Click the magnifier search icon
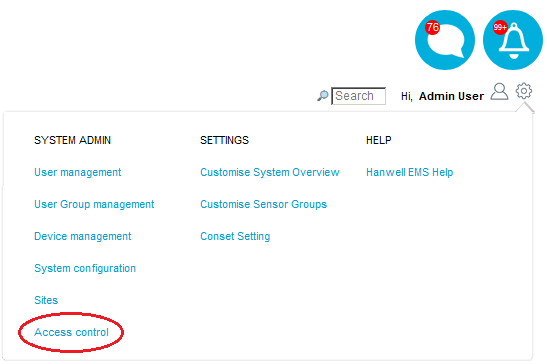This screenshot has width=547, height=364. pyautogui.click(x=323, y=96)
